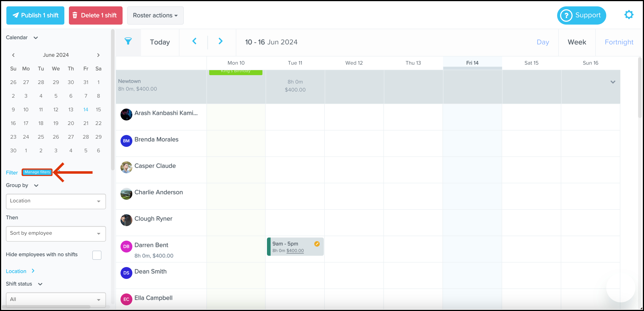Show next month in mini calendar
644x311 pixels.
coord(98,55)
